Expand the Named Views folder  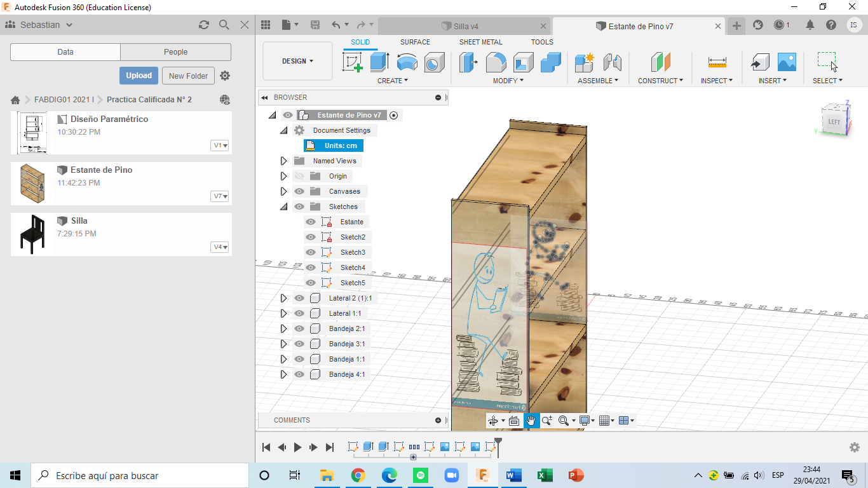pos(284,161)
